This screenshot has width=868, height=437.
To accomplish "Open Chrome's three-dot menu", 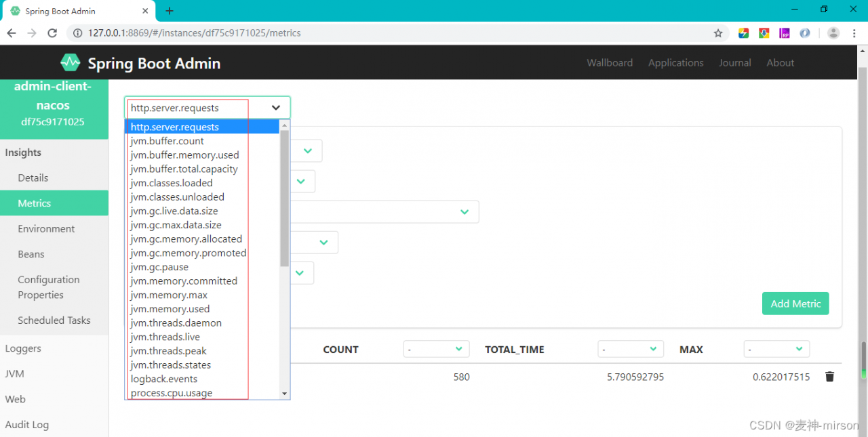I will point(855,33).
